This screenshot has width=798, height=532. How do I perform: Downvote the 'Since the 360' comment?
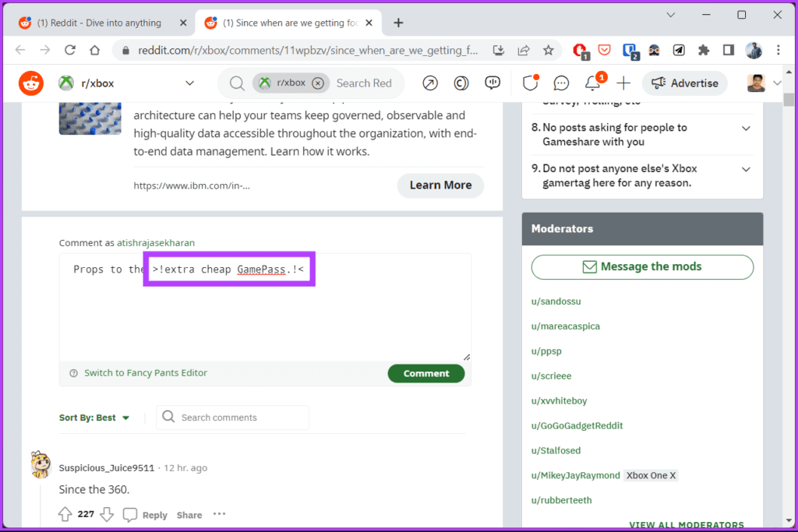click(107, 514)
